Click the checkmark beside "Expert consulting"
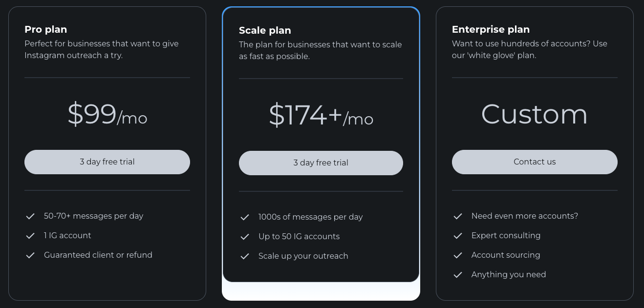This screenshot has height=308, width=644. 458,235
